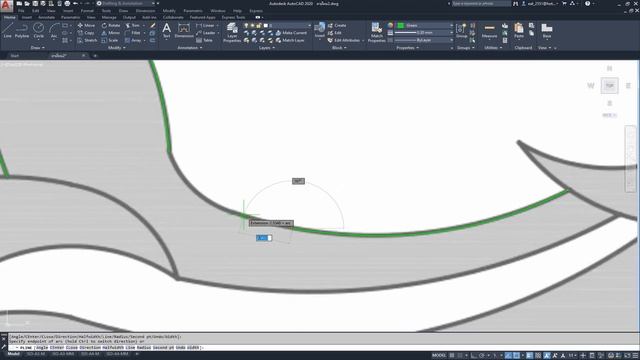Click the Copy tool
This screenshot has height=360, width=640.
86,33
